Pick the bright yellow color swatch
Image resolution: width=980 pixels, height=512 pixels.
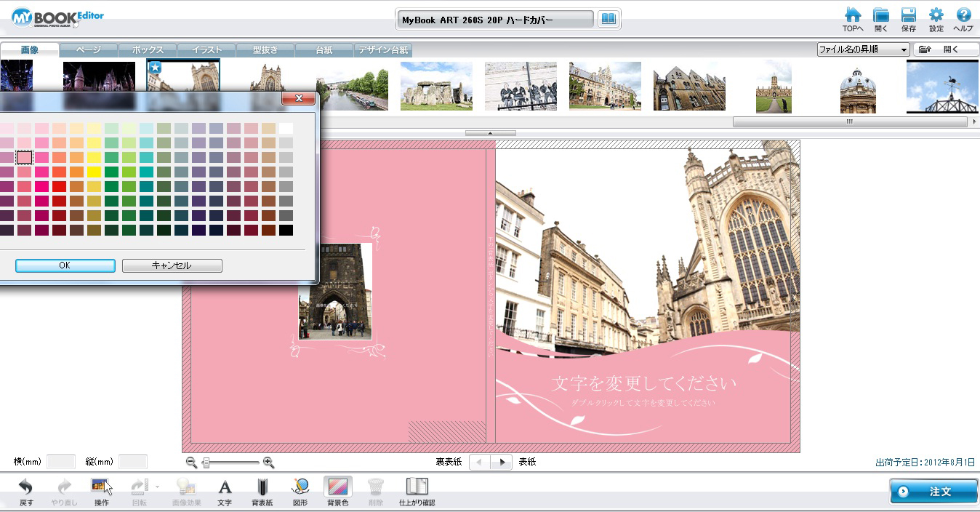tap(94, 172)
